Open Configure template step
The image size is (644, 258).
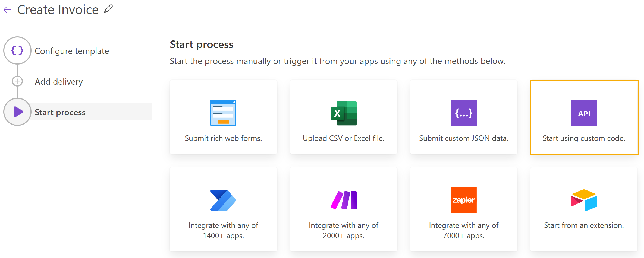coord(72,51)
